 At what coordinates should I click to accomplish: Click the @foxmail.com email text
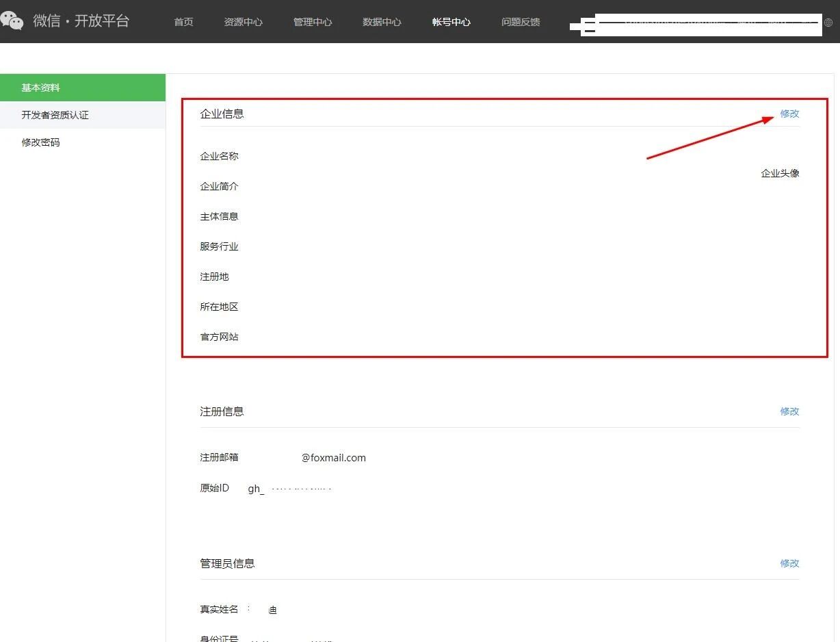click(334, 458)
